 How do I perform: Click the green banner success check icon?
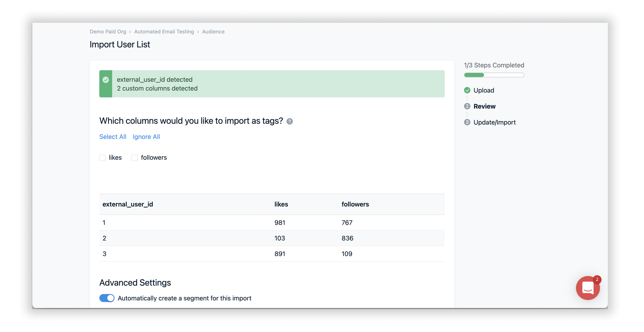(x=106, y=80)
